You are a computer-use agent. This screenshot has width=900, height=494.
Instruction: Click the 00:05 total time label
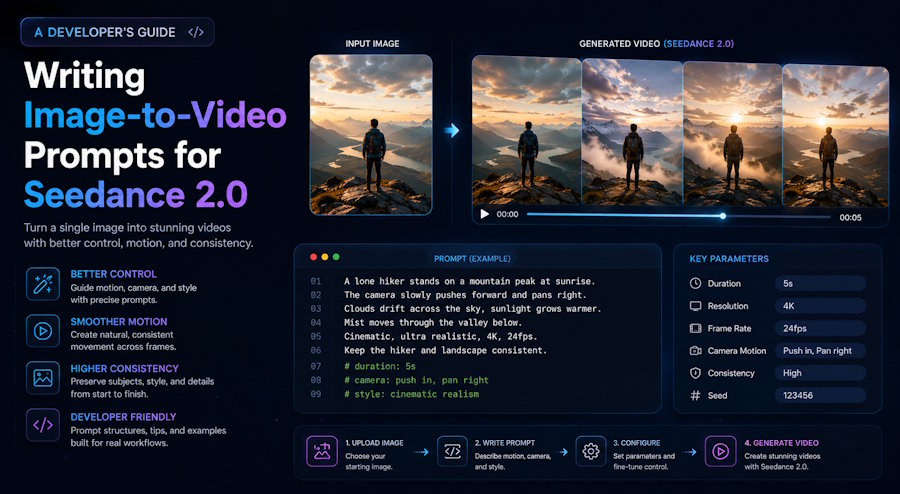click(851, 217)
